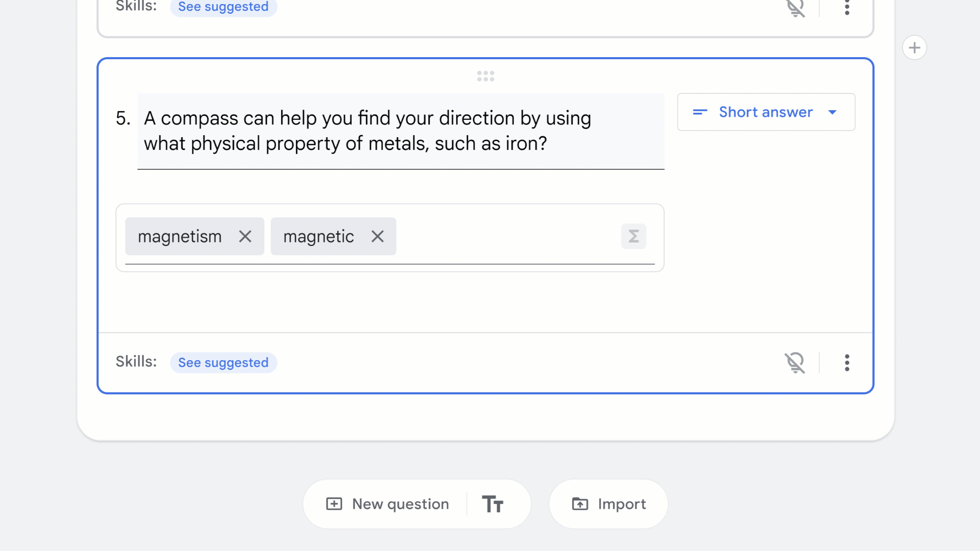Insert a text block with Tt icon

(493, 504)
